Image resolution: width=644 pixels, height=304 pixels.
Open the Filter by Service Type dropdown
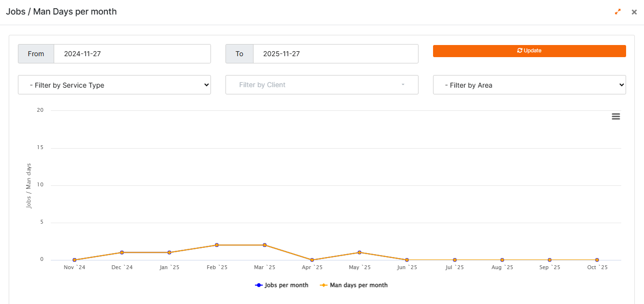pyautogui.click(x=114, y=85)
